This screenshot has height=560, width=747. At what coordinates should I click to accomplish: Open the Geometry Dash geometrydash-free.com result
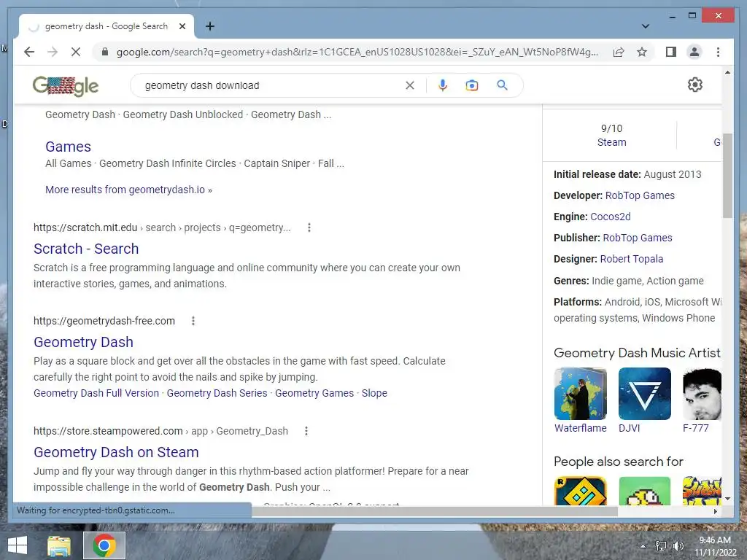pyautogui.click(x=83, y=342)
